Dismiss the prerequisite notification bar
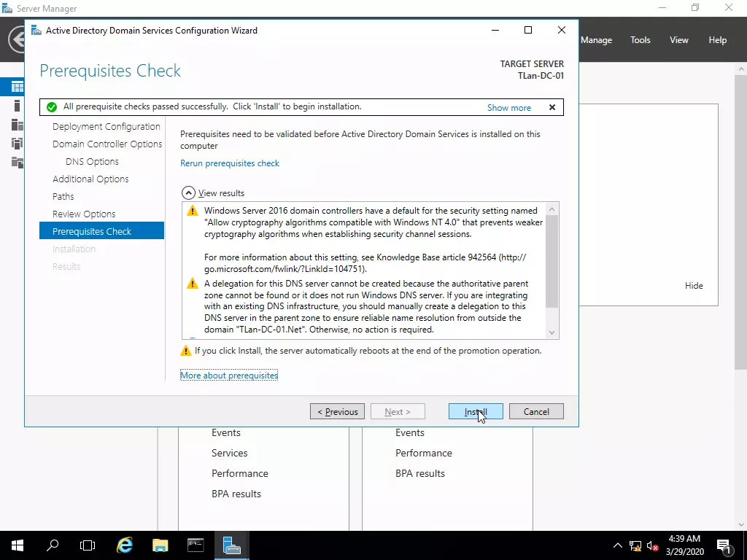747x560 pixels. pos(552,107)
